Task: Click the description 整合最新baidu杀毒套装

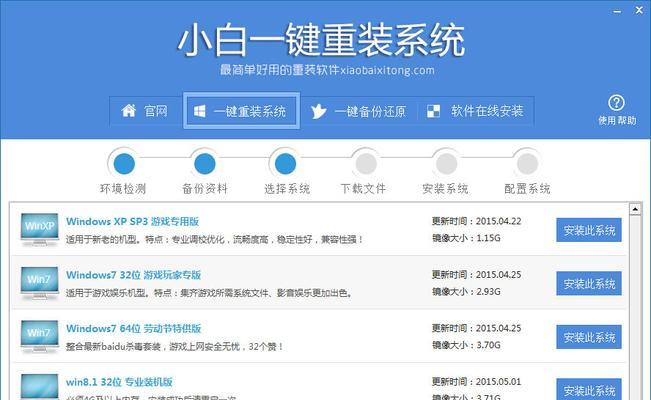Action: point(175,346)
